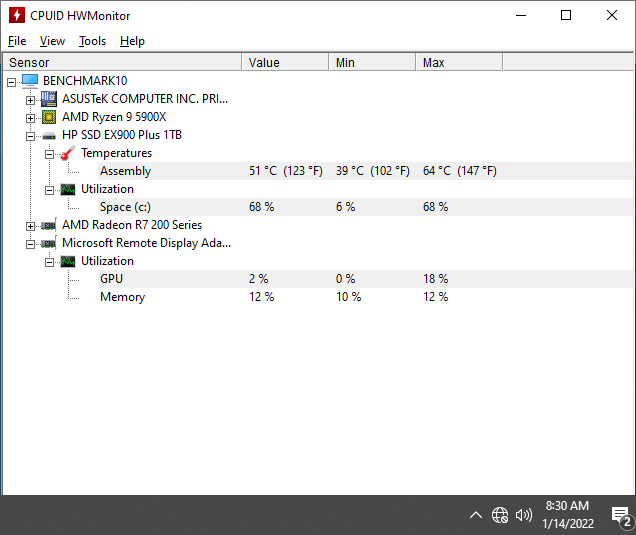Click the Assembly max 64 °C (147 °F)
The height and width of the screenshot is (535, 636).
pyautogui.click(x=460, y=171)
